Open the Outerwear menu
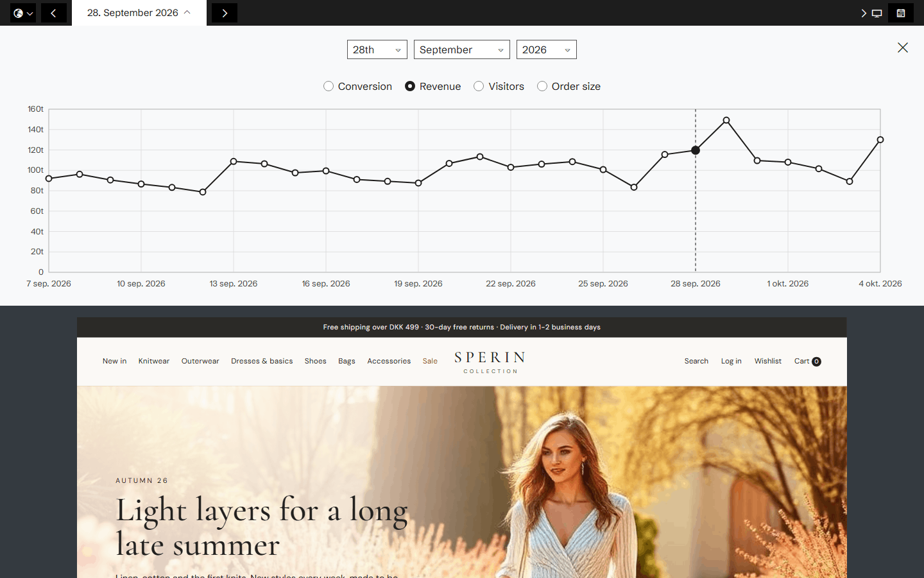 [200, 361]
